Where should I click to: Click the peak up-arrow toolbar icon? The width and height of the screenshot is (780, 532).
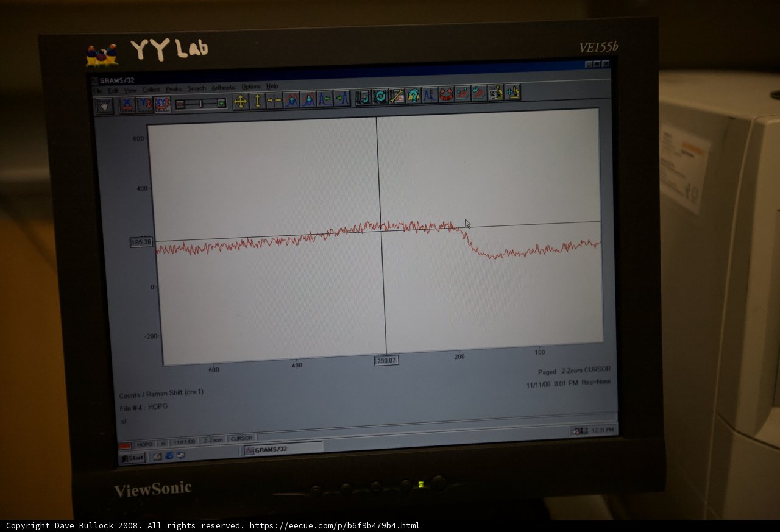[x=291, y=99]
